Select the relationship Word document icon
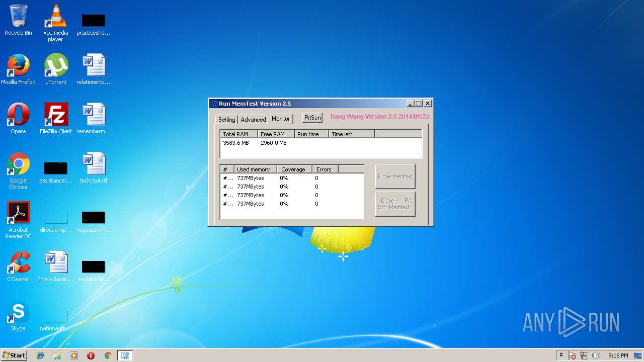The image size is (644, 362). [93, 69]
